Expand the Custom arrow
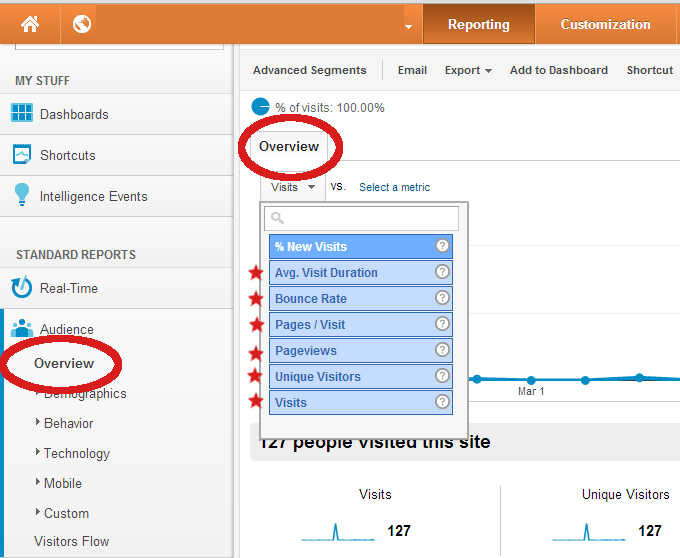This screenshot has height=558, width=680. coord(38,512)
